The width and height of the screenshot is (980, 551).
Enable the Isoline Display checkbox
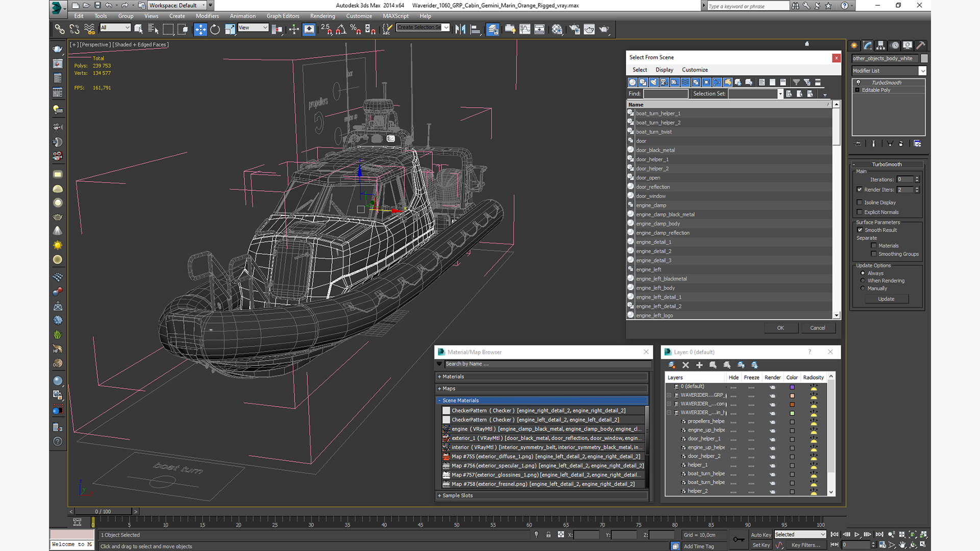click(x=860, y=203)
